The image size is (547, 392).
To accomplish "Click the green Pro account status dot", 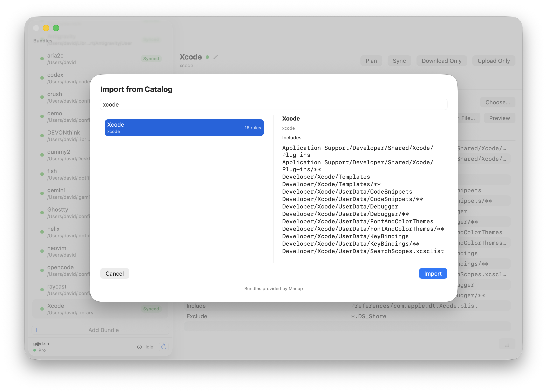I will [35, 350].
